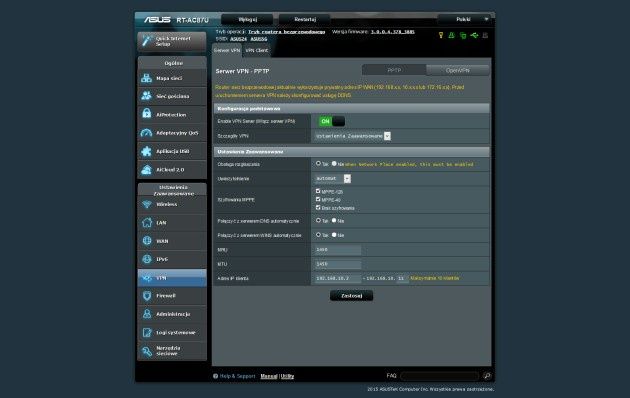Click the Zastosuj apply button
This screenshot has width=630, height=398.
[352, 296]
